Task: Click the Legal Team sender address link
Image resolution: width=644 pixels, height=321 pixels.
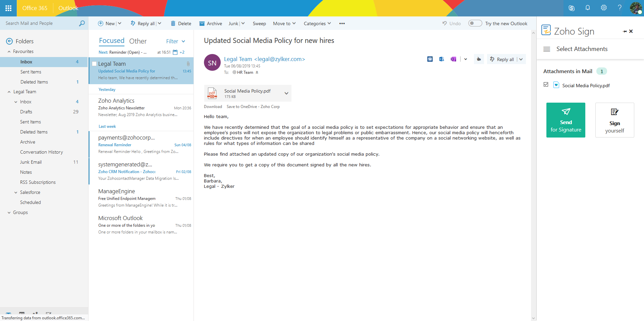Action: tap(265, 59)
